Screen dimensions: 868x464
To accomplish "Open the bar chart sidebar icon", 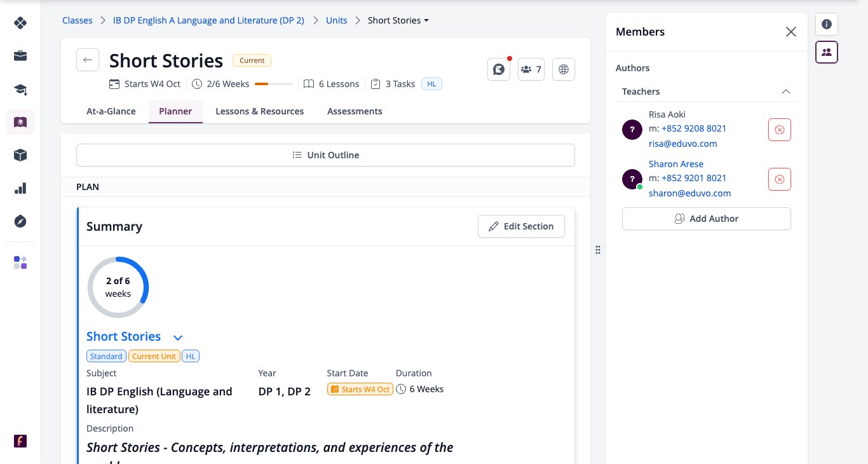I will click(20, 188).
